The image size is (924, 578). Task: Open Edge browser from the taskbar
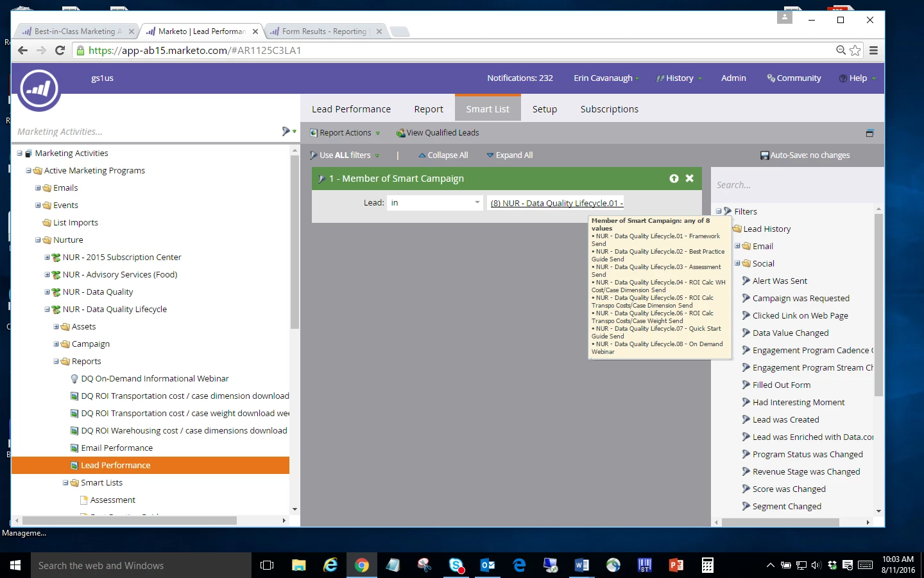519,565
